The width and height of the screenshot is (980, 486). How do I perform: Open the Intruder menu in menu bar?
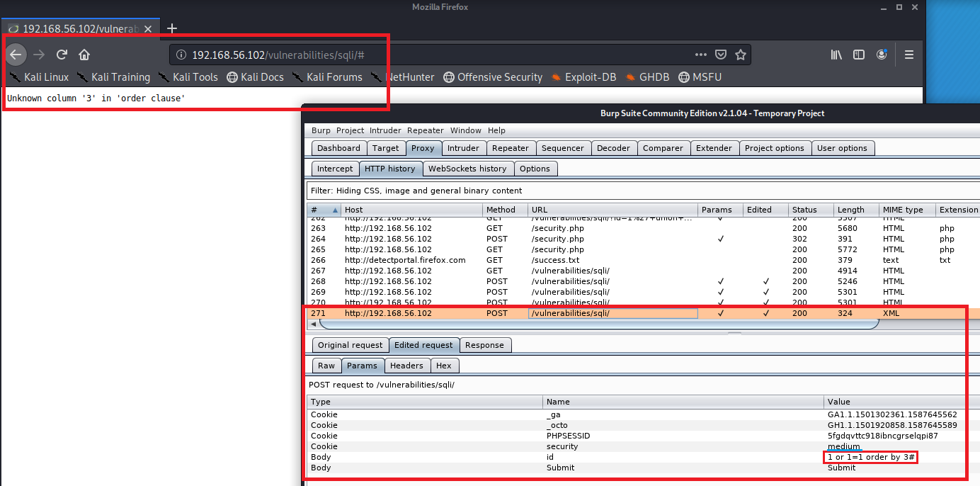click(x=385, y=130)
